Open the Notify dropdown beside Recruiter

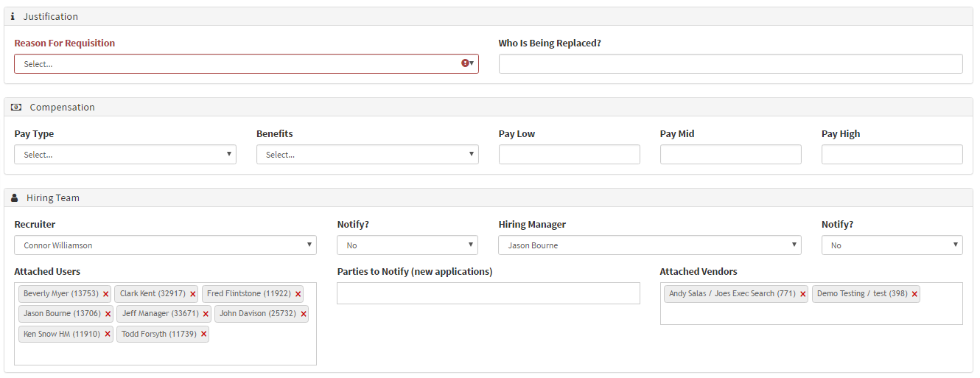pos(407,245)
